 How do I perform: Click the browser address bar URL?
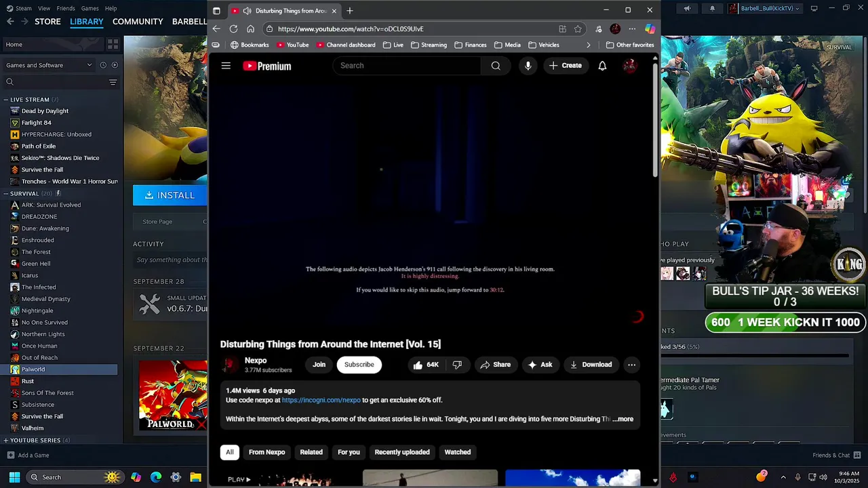pyautogui.click(x=350, y=29)
